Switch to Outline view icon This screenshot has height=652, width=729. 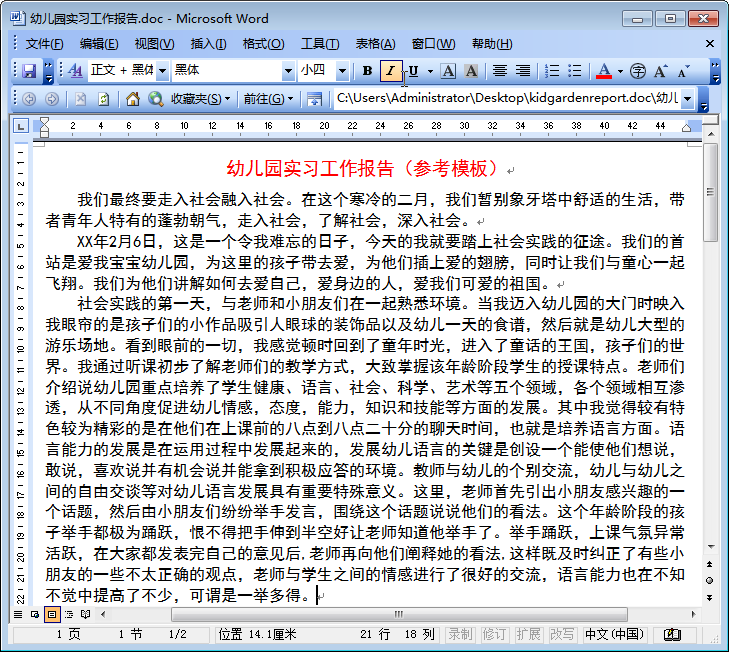(69, 614)
